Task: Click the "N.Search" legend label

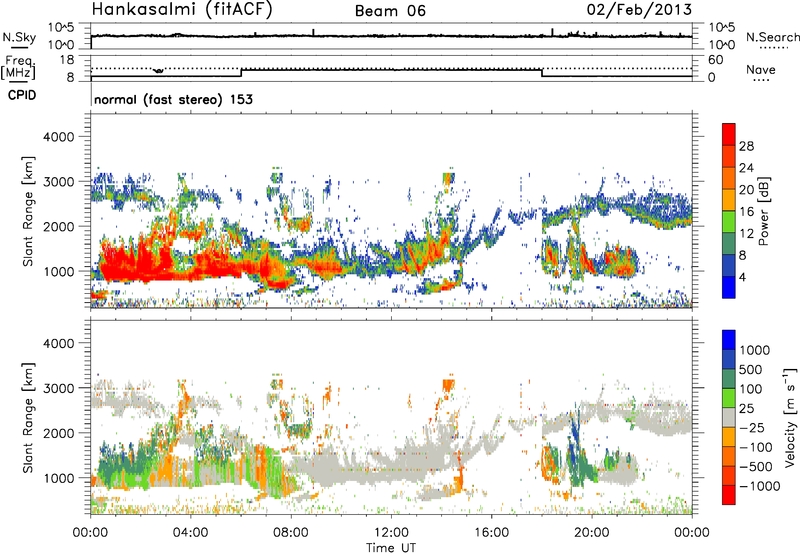Action: (772, 37)
